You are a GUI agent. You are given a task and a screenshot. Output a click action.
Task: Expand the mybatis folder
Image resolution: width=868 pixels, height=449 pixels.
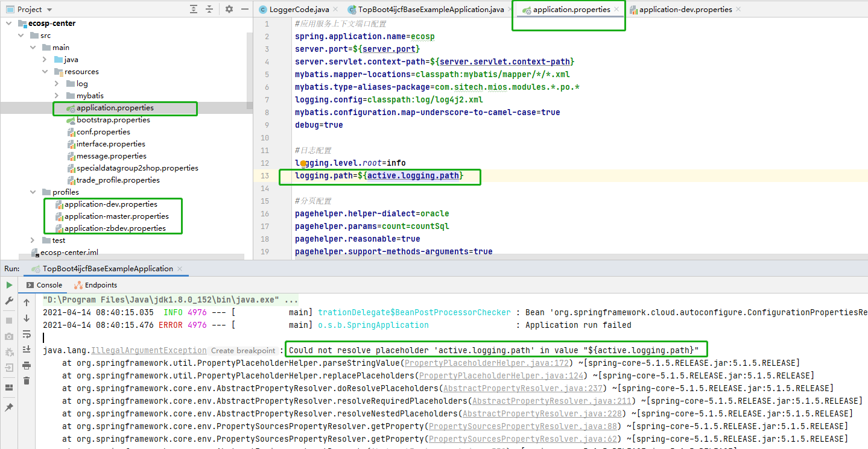pyautogui.click(x=57, y=96)
